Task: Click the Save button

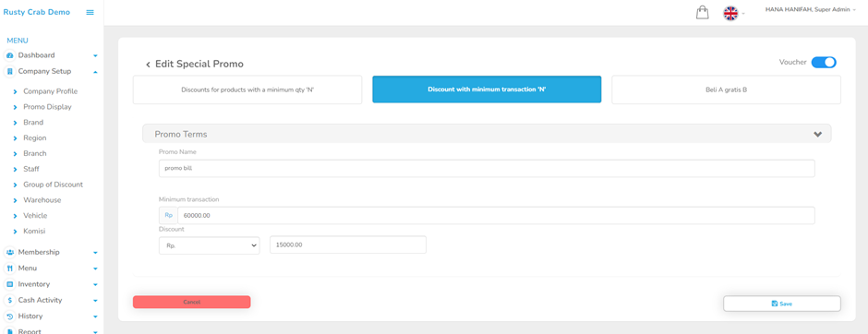Action: point(781,304)
